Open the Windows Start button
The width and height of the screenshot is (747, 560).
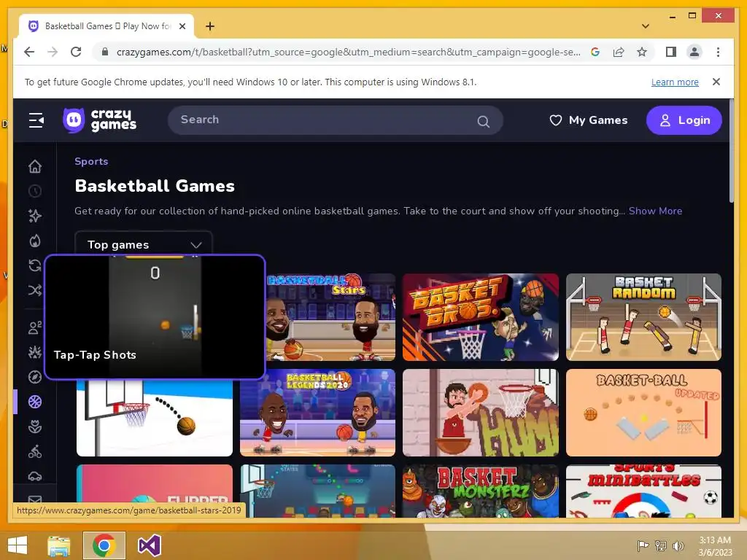[x=18, y=545]
